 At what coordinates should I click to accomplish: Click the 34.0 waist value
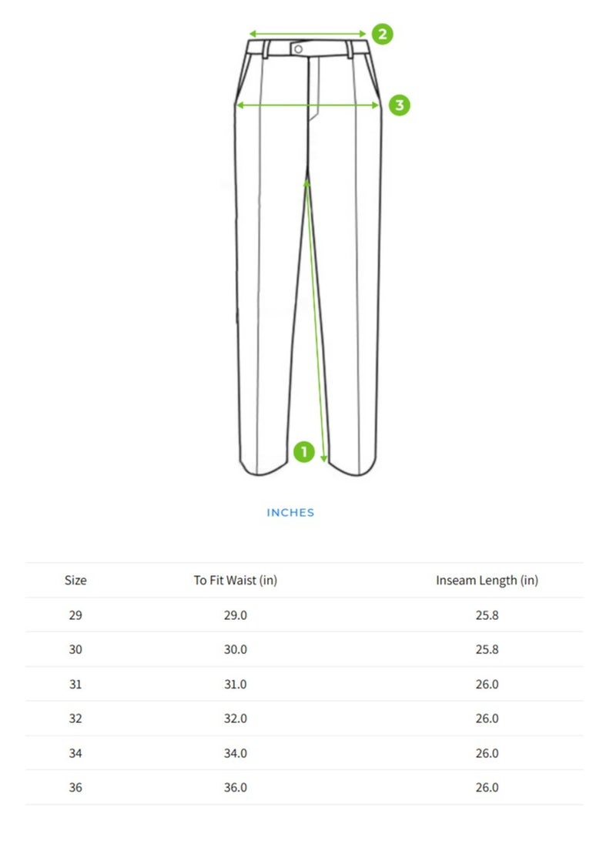236,753
